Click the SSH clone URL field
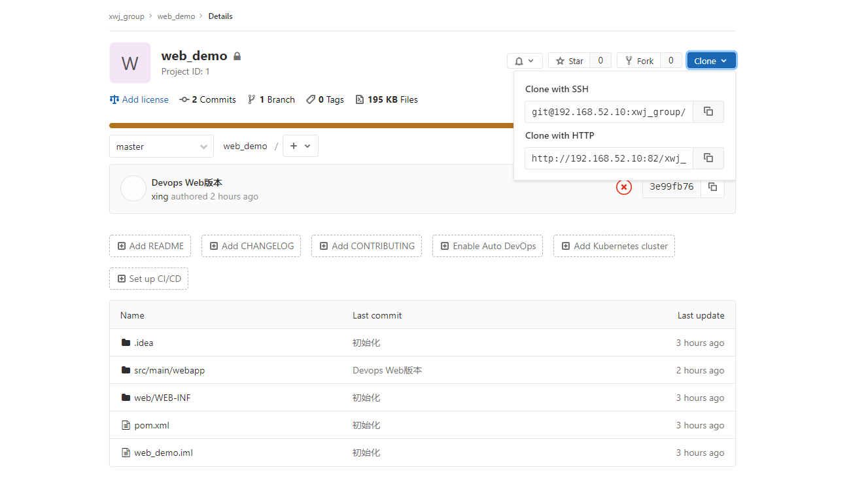This screenshot has width=868, height=499. point(609,112)
